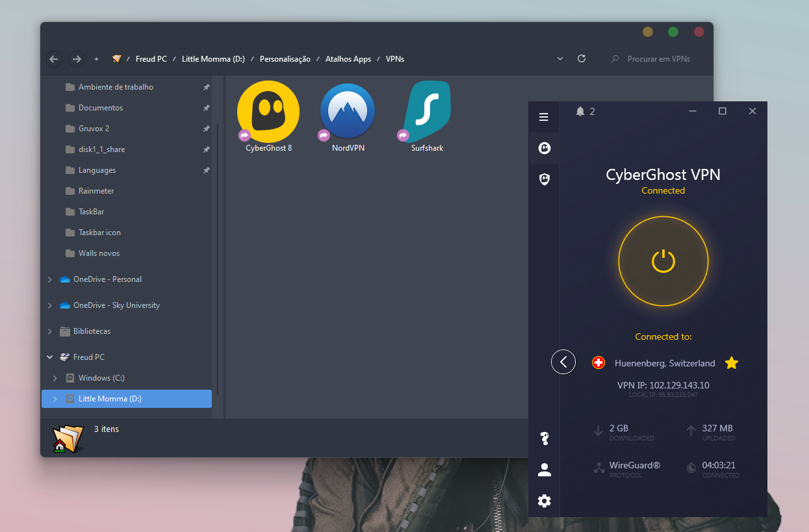
Task: Click the Switzerland flag icon
Action: 598,362
